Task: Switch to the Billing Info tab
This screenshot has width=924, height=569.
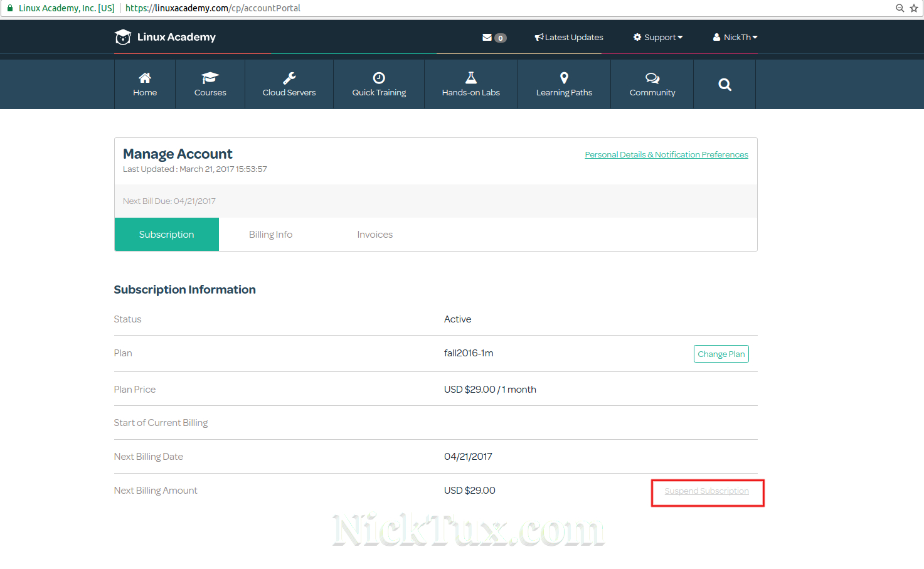Action: click(270, 235)
